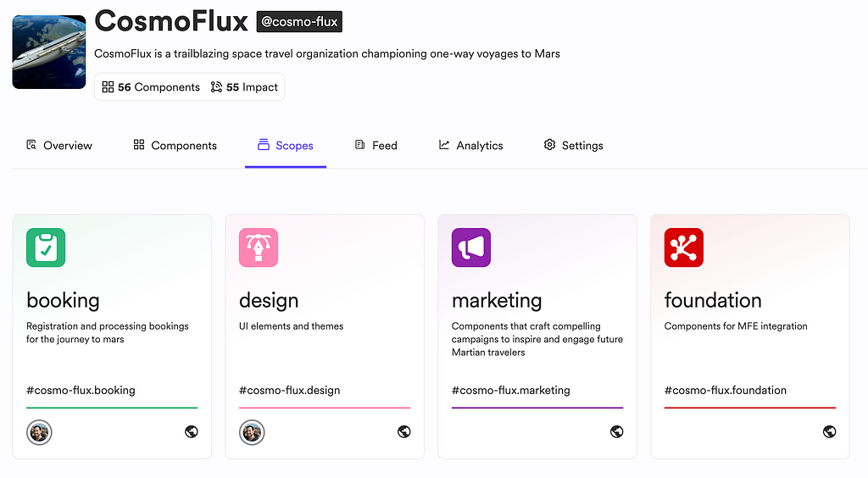868x478 pixels.
Task: Open the 56 Components stat
Action: click(x=151, y=86)
